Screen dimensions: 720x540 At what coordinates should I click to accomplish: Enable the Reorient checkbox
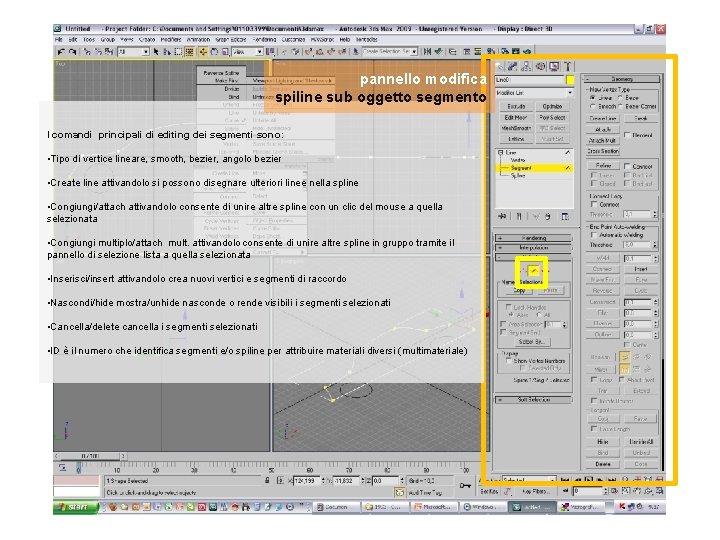pos(627,135)
